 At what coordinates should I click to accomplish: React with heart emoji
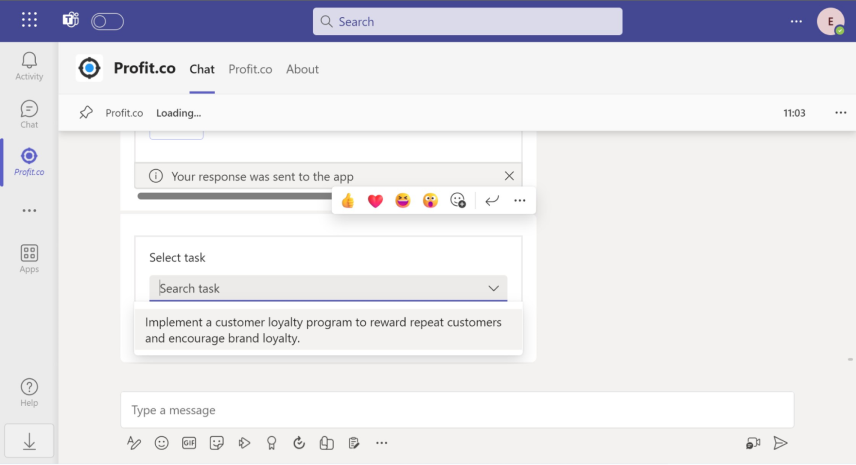tap(375, 201)
